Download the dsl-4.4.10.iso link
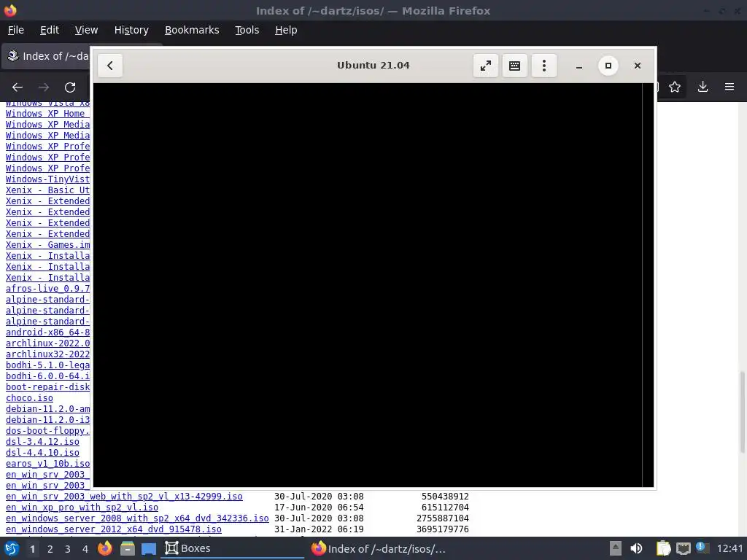The height and width of the screenshot is (560, 747). point(42,453)
